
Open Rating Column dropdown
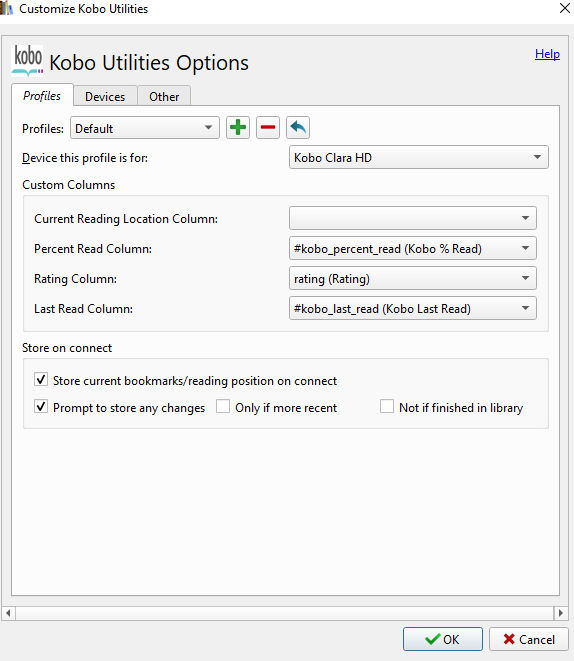pyautogui.click(x=413, y=278)
